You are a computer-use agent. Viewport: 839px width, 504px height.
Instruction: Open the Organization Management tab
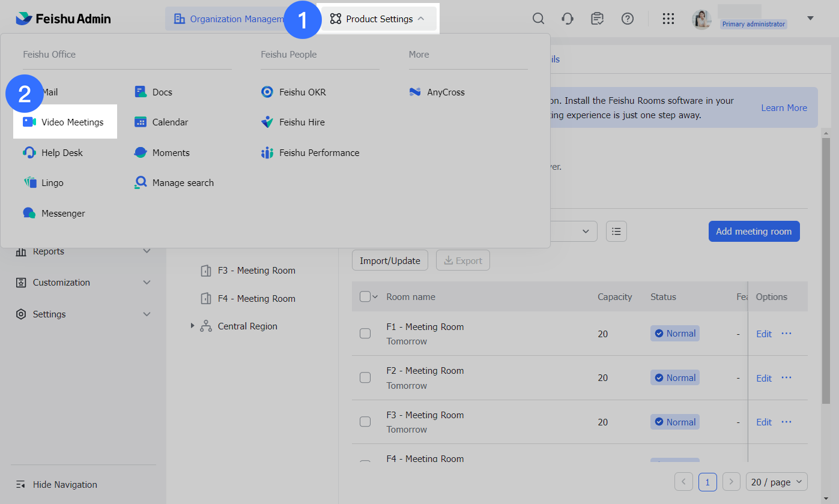[x=228, y=19]
